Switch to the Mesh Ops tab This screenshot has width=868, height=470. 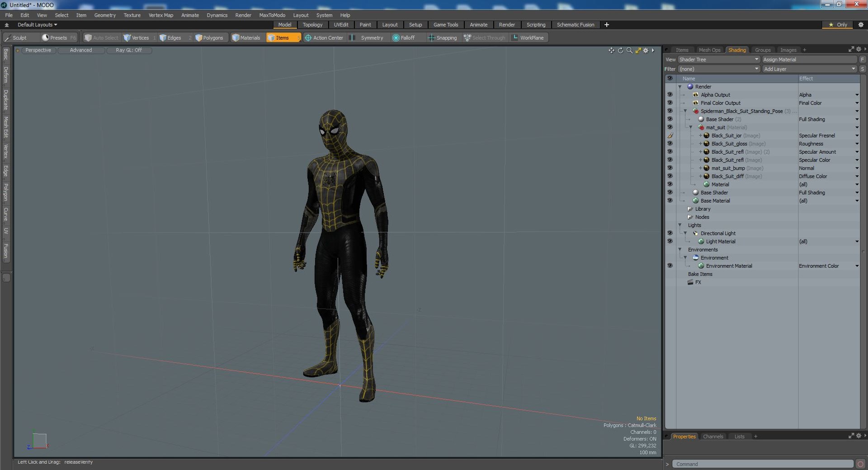pos(709,50)
